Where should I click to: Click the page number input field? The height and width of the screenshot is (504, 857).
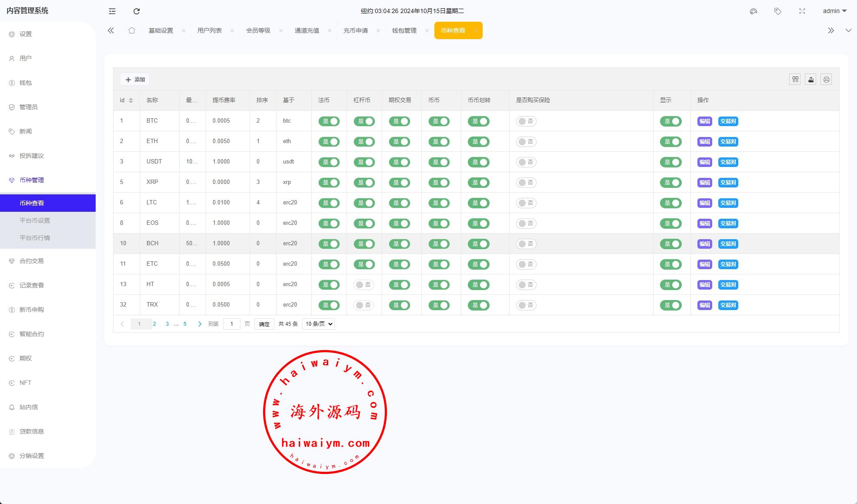click(231, 324)
